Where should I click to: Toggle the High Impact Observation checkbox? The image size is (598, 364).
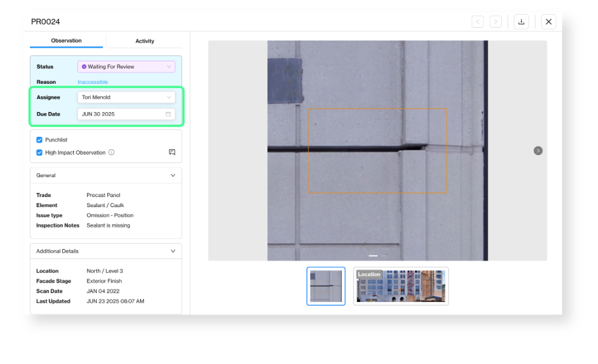[x=40, y=152]
